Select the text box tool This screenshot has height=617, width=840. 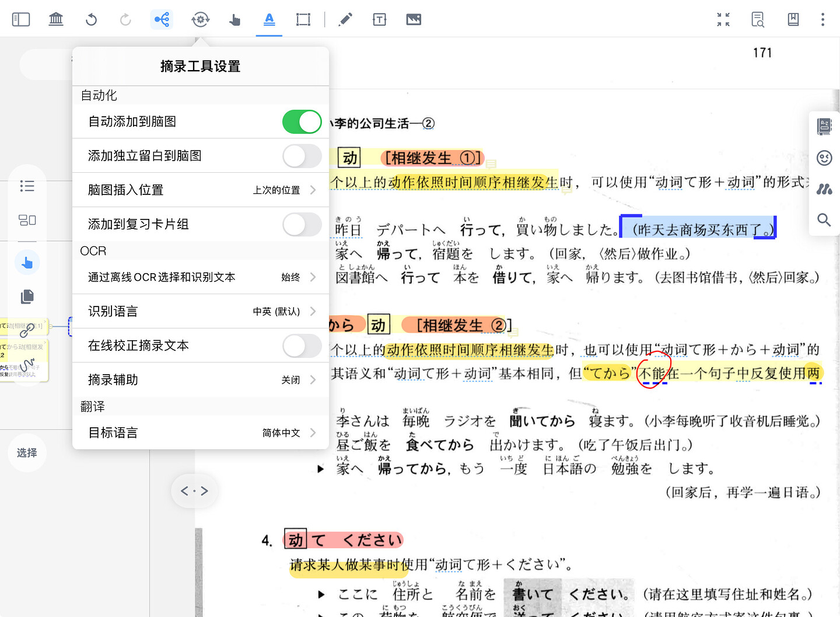point(379,19)
